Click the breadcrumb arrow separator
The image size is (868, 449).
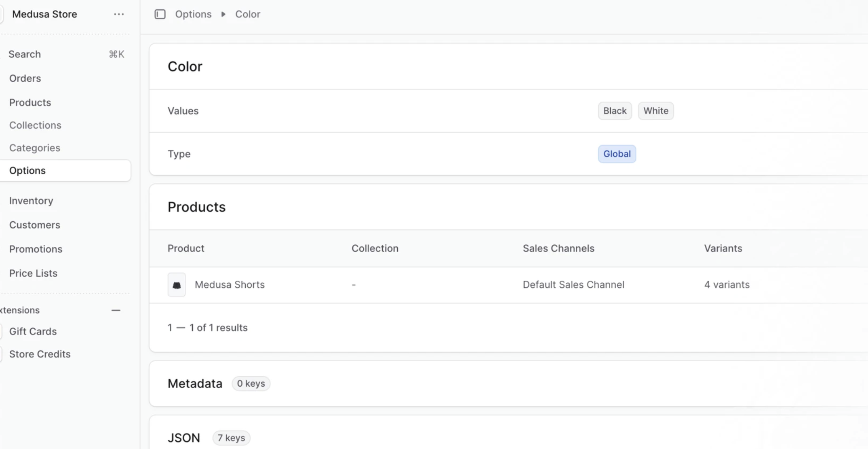[223, 14]
